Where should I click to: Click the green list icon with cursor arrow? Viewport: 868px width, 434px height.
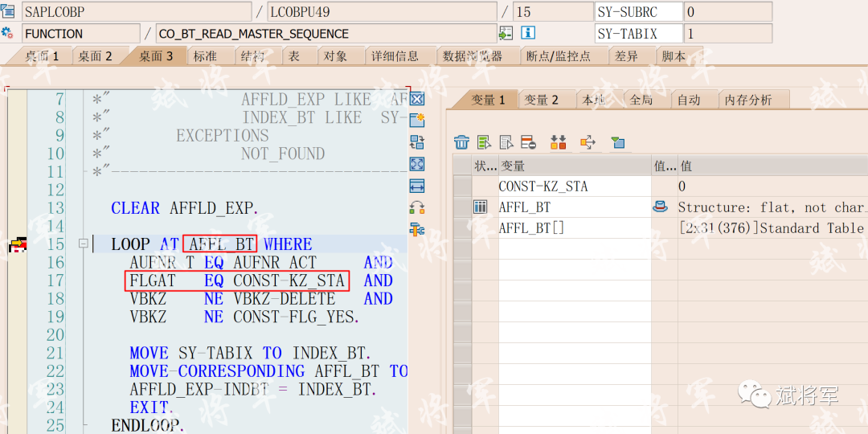coord(485,142)
